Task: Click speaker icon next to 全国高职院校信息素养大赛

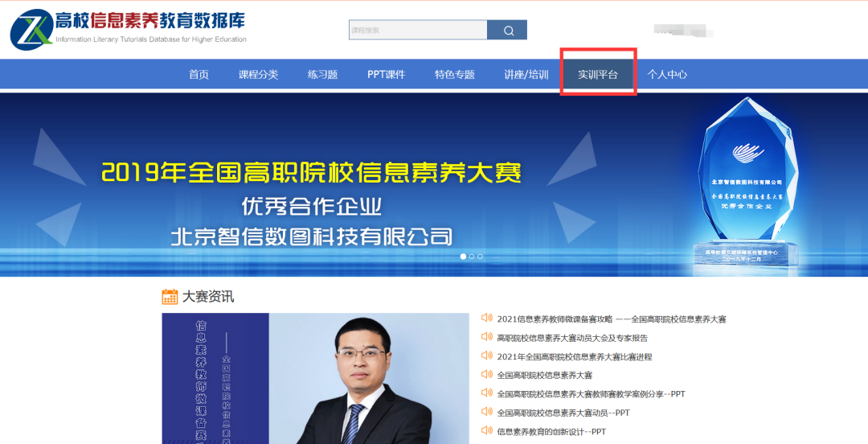Action: point(487,374)
